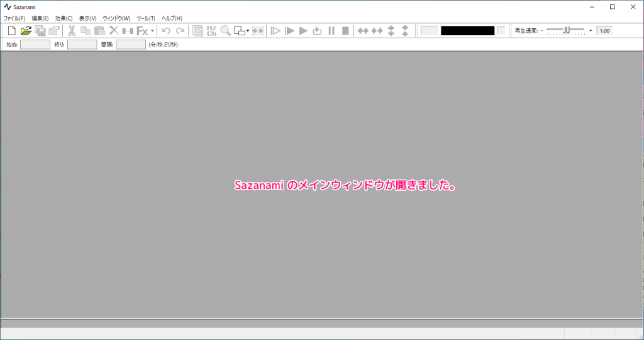This screenshot has height=340, width=644.
Task: Click the trim selection icon before Fx
Action: coord(128,31)
